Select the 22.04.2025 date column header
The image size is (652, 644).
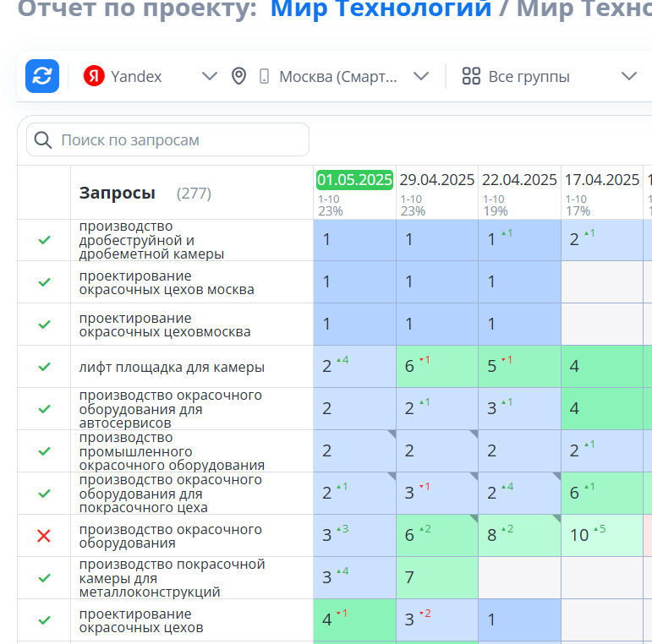(x=519, y=180)
